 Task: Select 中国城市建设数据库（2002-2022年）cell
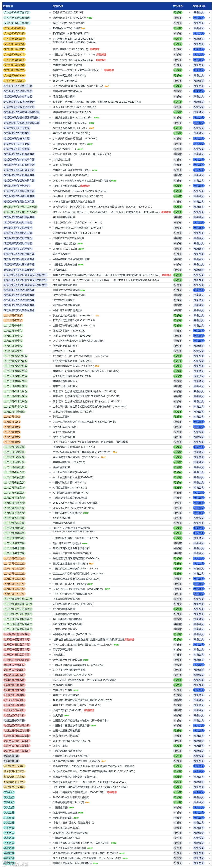point(112,118)
